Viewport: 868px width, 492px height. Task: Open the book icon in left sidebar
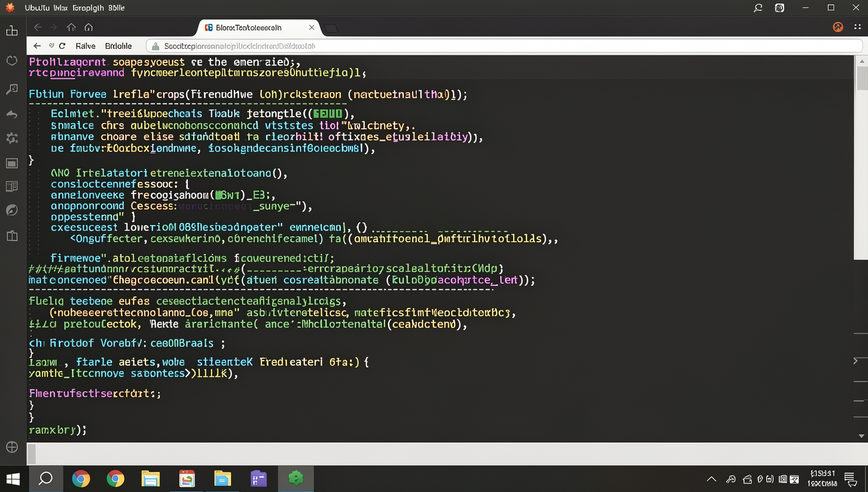[x=12, y=236]
